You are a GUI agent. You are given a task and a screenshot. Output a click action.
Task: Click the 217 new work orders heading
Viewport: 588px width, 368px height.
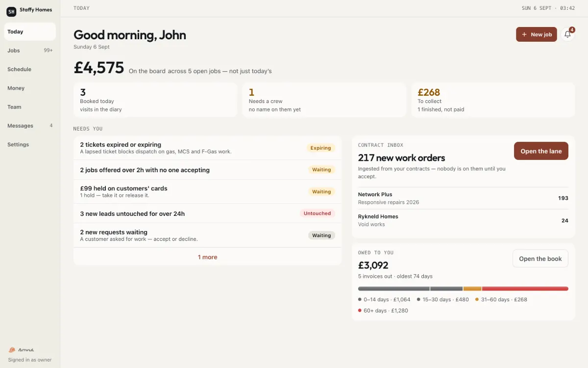coord(401,158)
